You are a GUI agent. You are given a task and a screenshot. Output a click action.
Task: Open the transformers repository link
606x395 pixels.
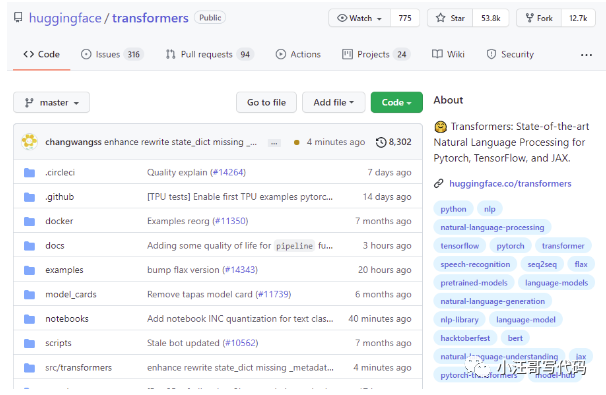[150, 18]
